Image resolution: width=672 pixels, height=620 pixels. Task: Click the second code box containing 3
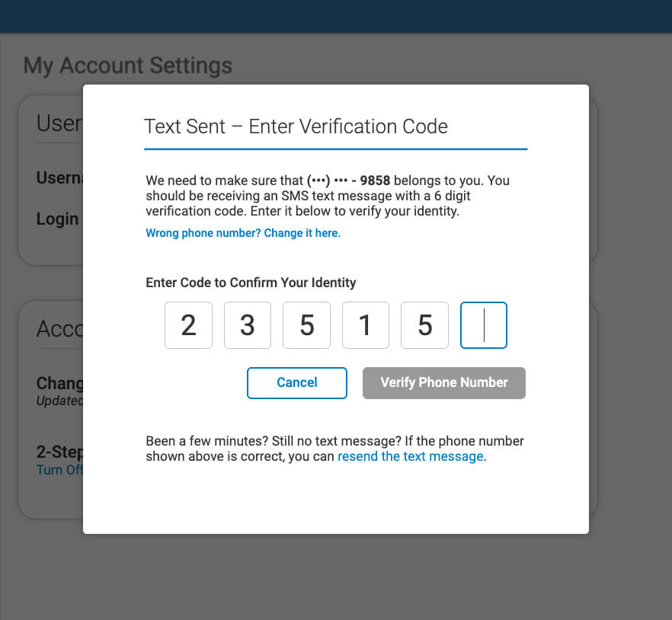click(247, 325)
